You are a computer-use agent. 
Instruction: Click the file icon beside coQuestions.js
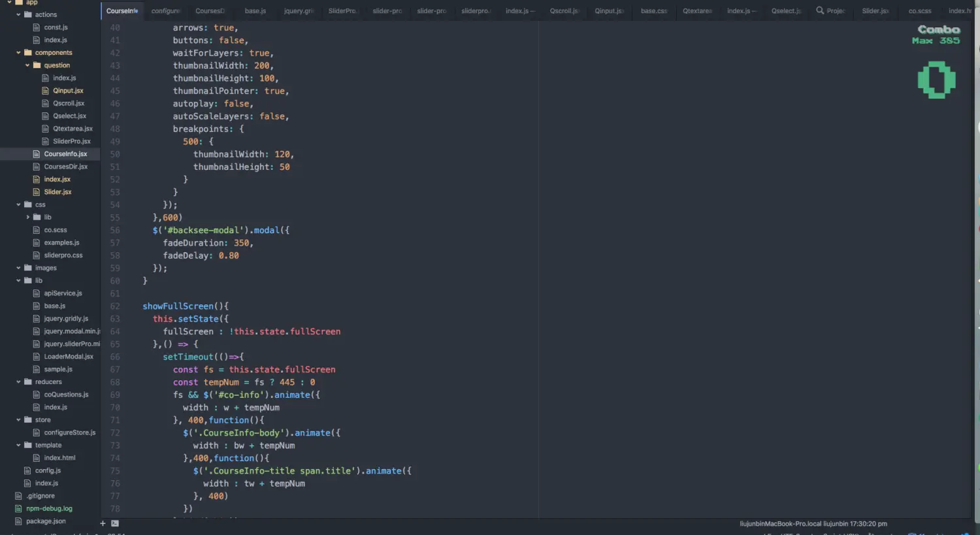(37, 395)
